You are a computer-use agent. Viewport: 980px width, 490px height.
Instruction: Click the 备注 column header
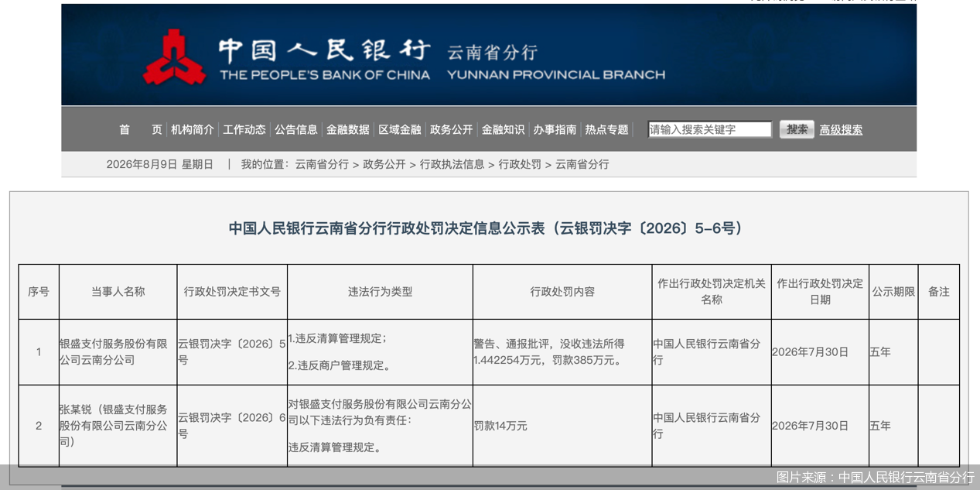939,292
